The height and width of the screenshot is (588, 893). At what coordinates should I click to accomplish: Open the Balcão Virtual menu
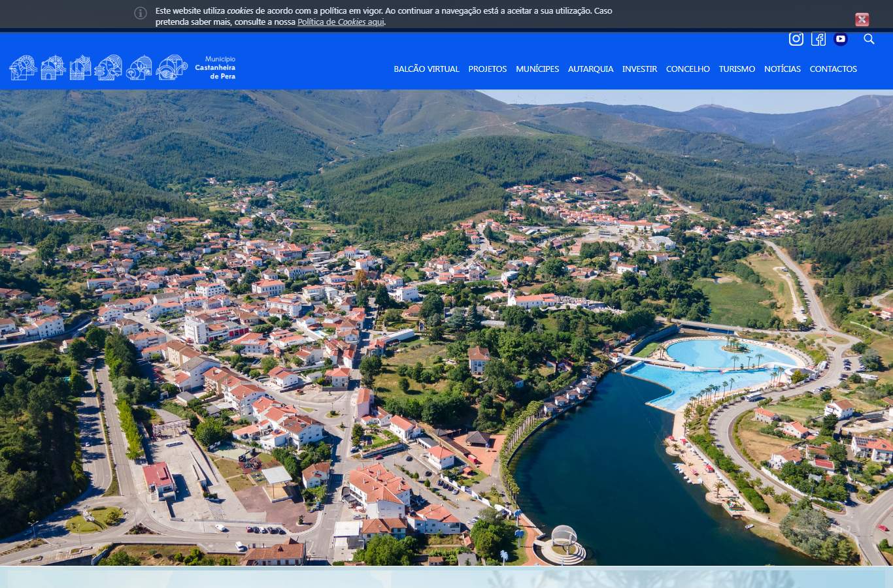click(x=426, y=69)
